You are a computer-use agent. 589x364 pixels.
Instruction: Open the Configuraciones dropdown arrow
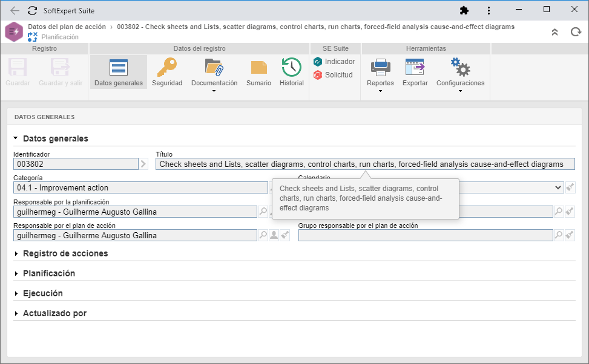point(460,91)
